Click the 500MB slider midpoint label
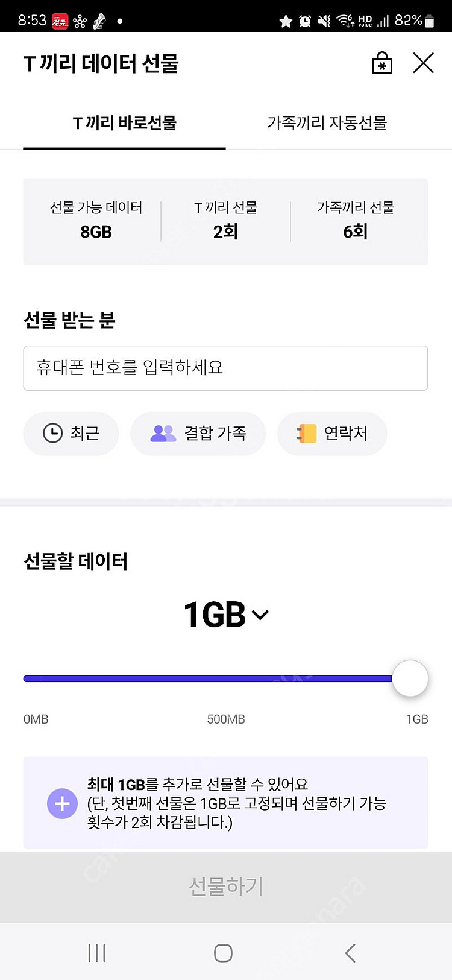 click(x=226, y=719)
